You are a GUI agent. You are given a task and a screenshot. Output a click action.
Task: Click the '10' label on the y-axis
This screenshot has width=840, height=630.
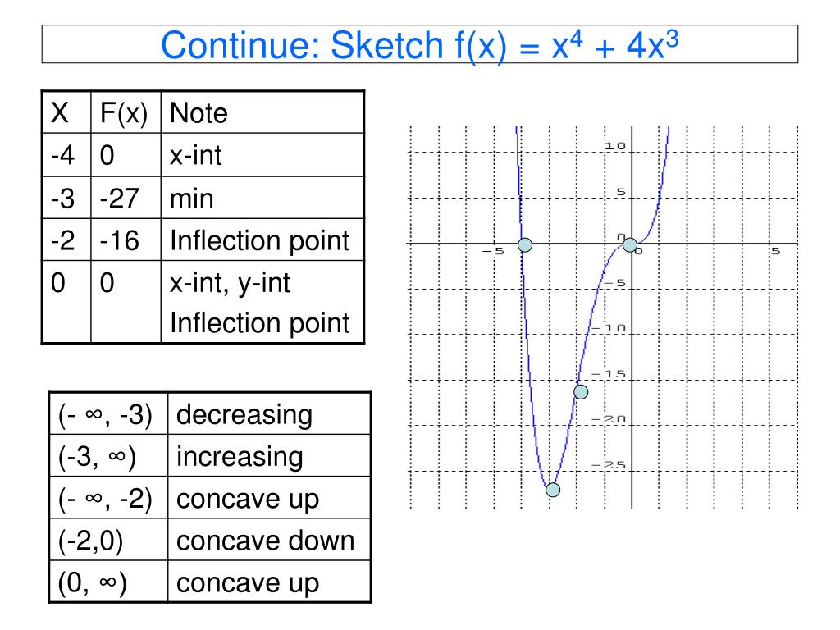coord(615,146)
